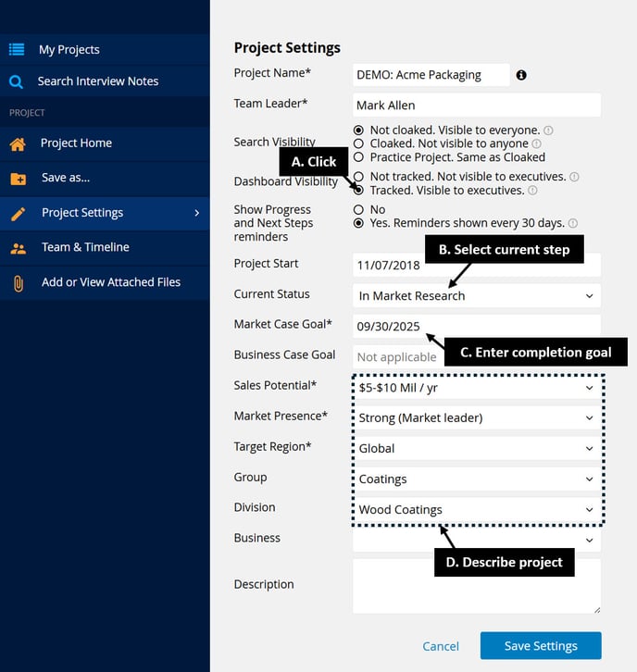Screen dimensions: 637x672
Task: Click the Save Settings button
Action: click(x=541, y=645)
